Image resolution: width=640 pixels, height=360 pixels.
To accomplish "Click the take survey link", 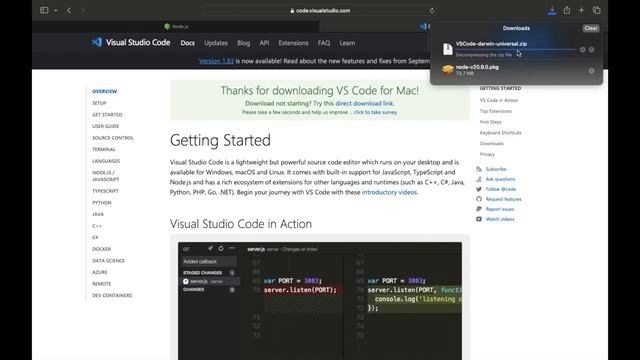I will point(375,112).
